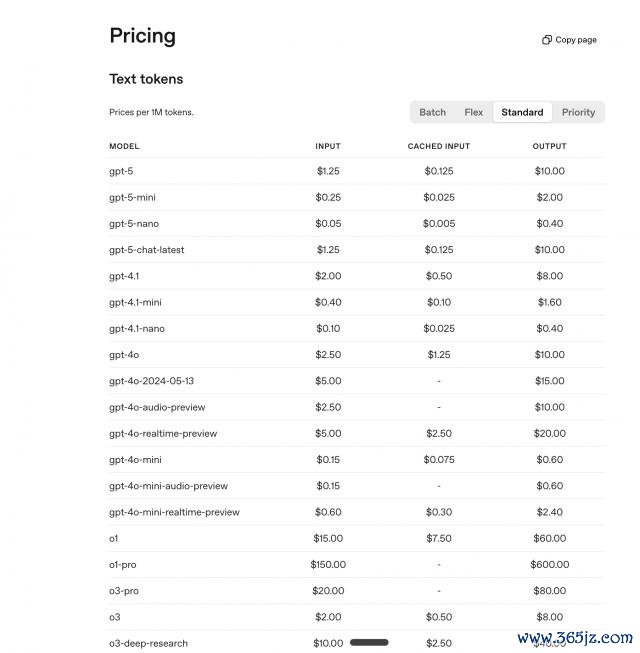Click the Copy page icon
The image size is (640, 653).
[547, 40]
